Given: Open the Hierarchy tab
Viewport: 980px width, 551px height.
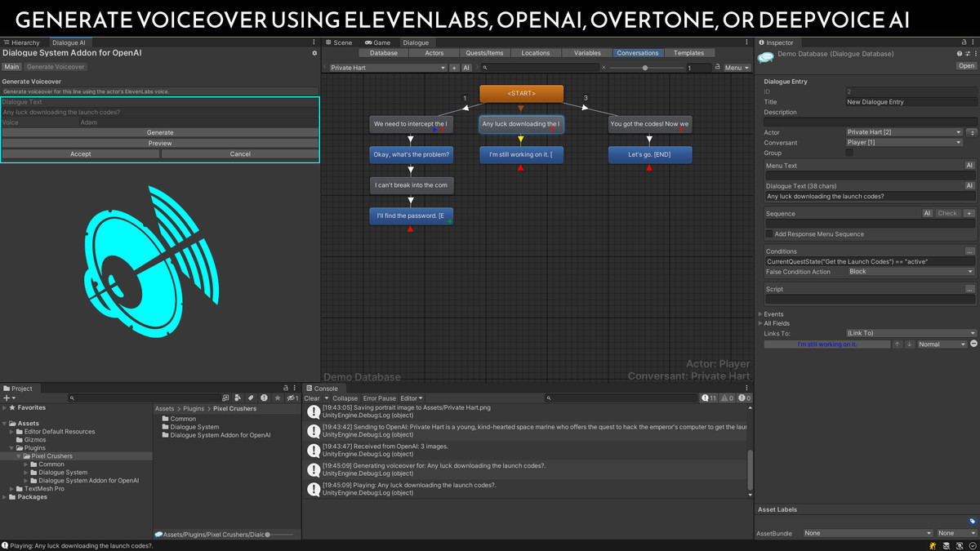Looking at the screenshot, I should click(22, 42).
